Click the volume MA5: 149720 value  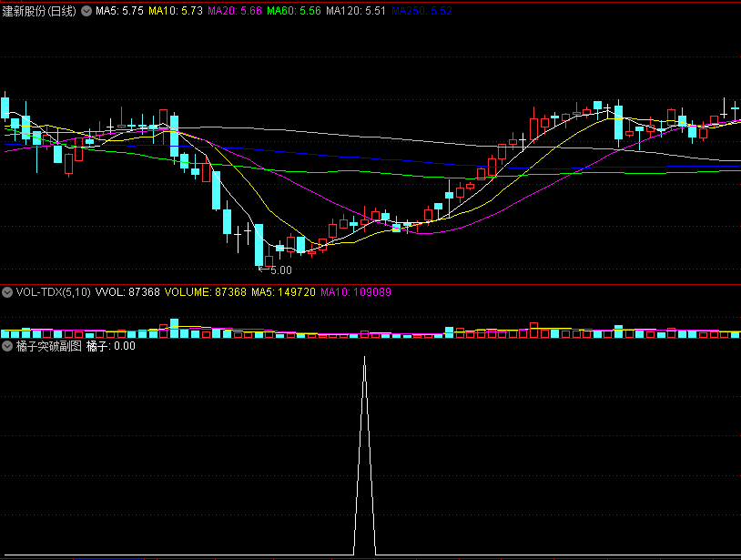coord(283,292)
